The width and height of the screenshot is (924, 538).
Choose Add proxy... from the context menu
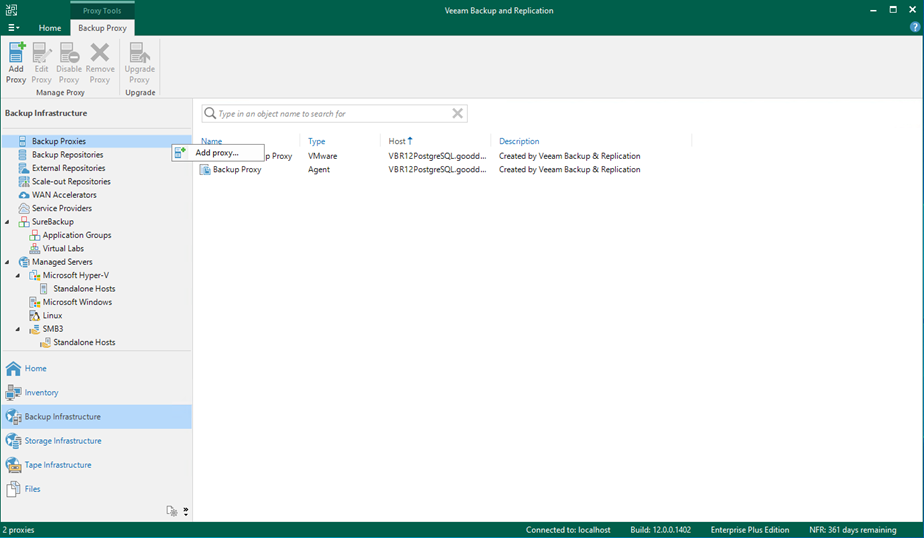218,153
